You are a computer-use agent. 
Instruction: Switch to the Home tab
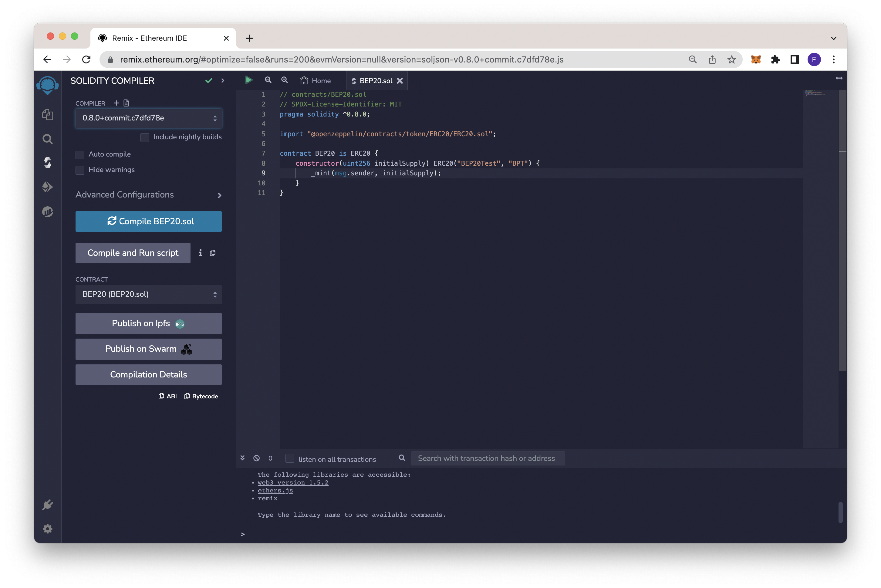[316, 81]
